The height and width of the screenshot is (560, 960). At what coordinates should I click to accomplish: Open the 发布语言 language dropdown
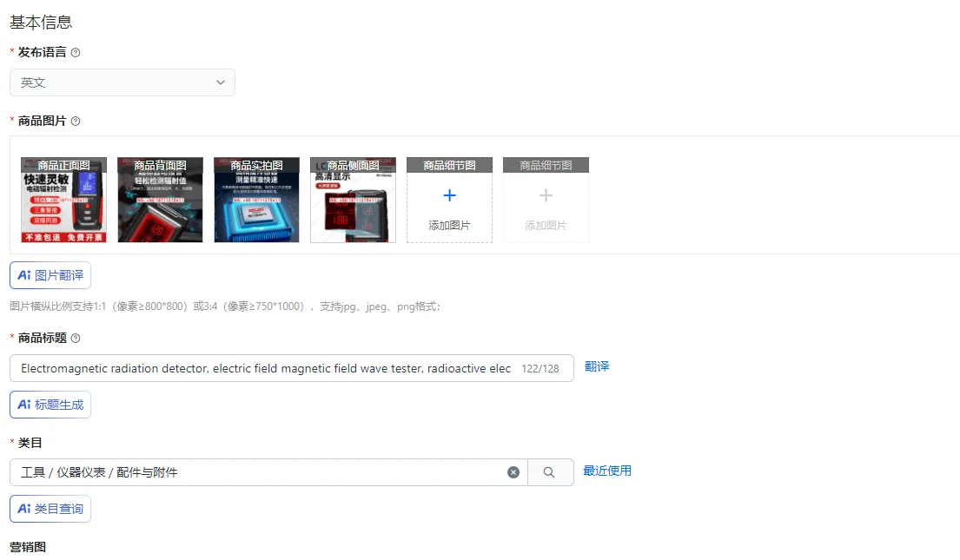point(122,82)
